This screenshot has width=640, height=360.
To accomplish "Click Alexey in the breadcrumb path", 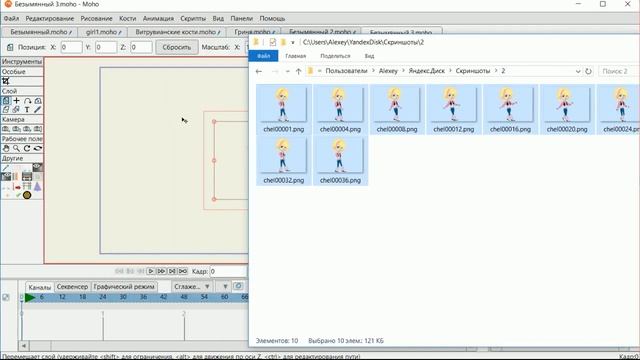I will click(x=388, y=71).
